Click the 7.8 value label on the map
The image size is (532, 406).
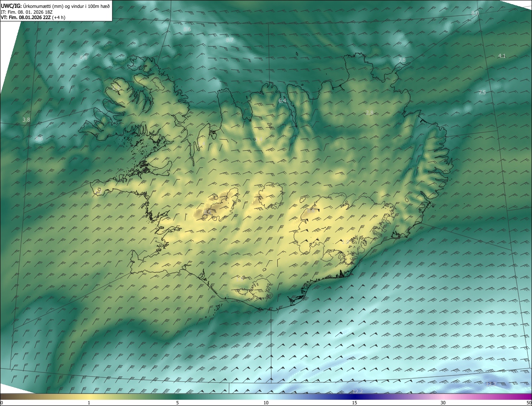(x=402, y=60)
